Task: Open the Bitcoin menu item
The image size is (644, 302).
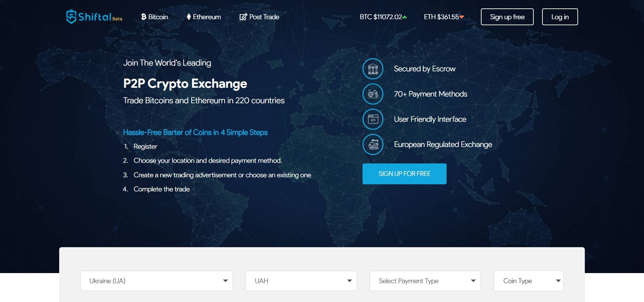Action: (x=154, y=17)
